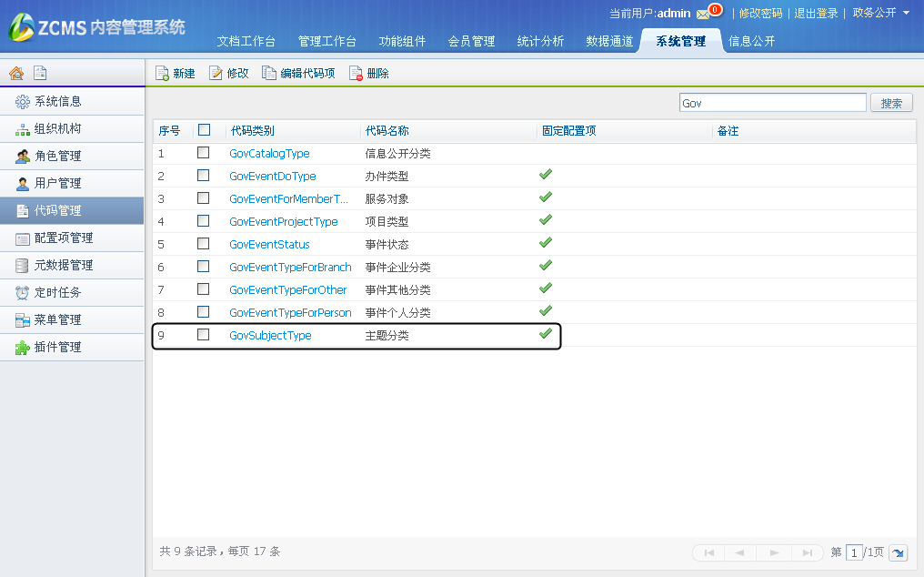Switch to the 统计分析 tab
The width and height of the screenshot is (924, 577).
540,41
